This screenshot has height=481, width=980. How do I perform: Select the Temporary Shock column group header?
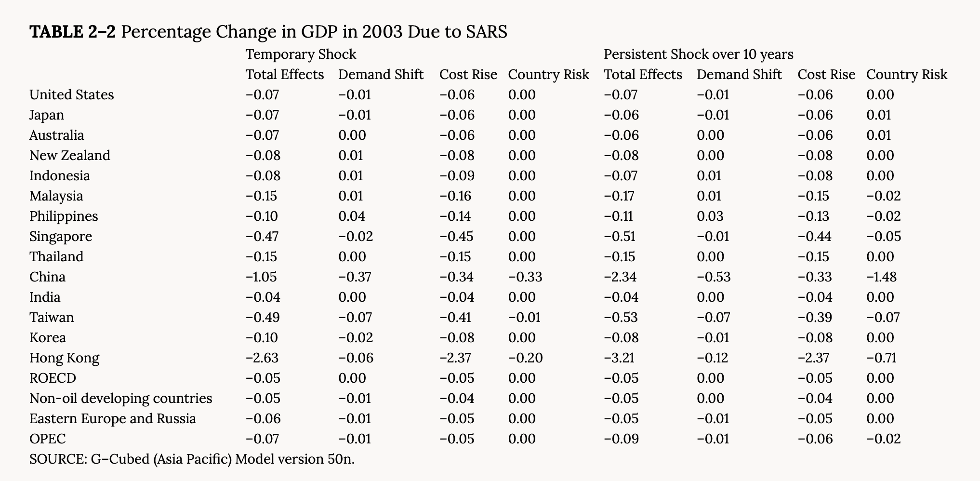pos(301,54)
